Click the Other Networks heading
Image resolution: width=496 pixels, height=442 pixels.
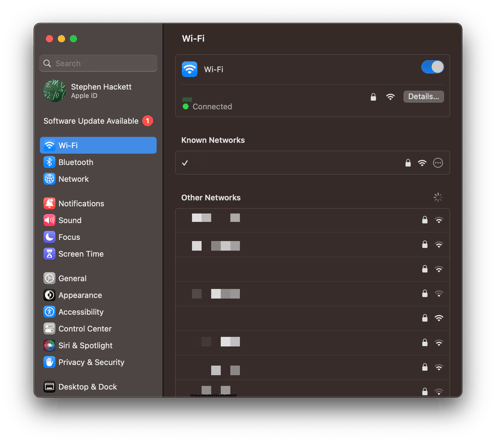click(x=211, y=198)
